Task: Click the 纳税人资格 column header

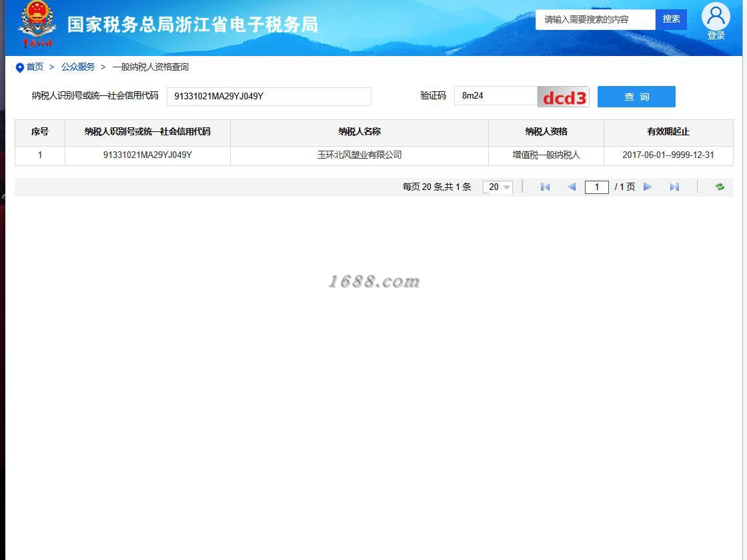Action: [x=546, y=132]
